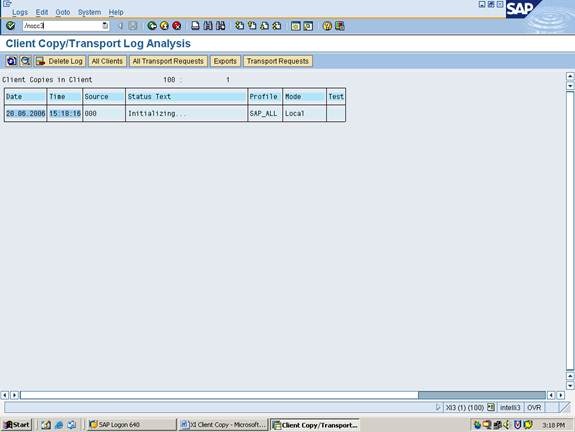The width and height of the screenshot is (575, 432).
Task: Click vertical scrollbar bottom down arrow
Action: [x=570, y=385]
